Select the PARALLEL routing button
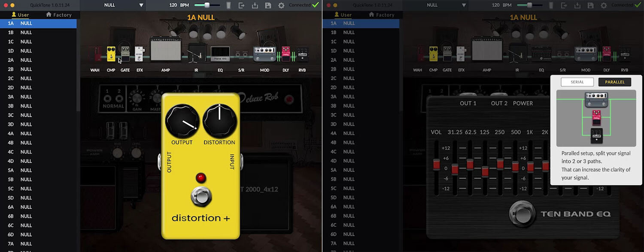 point(614,82)
